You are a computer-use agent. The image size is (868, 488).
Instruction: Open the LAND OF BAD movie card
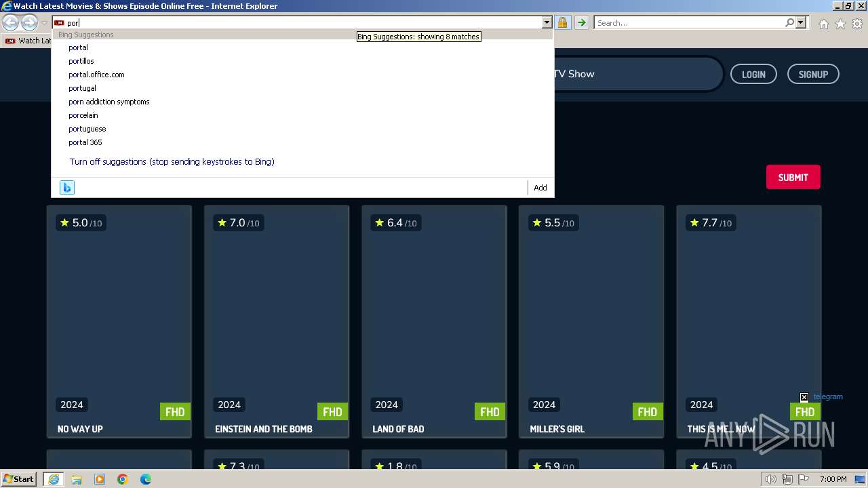point(433,322)
